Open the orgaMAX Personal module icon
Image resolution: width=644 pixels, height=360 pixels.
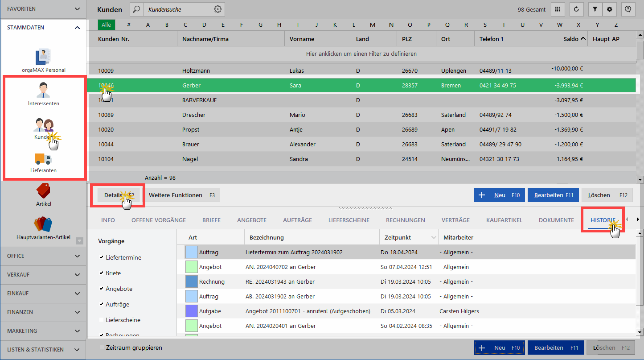tap(43, 57)
